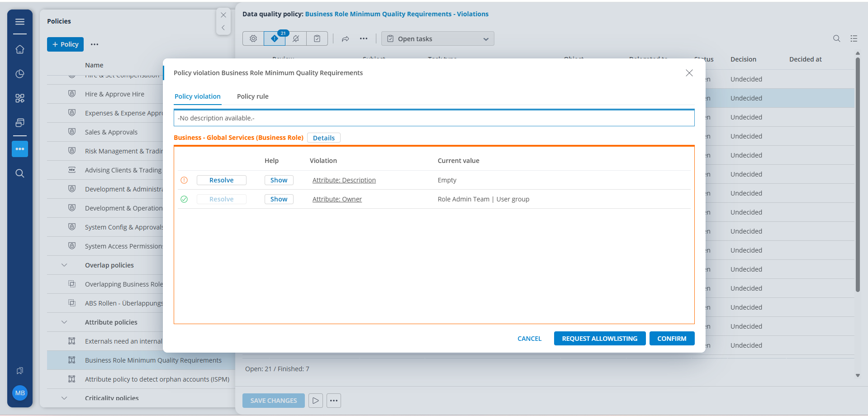Click the Request Allowlisting button
Viewport: 868px width, 416px height.
pos(599,339)
